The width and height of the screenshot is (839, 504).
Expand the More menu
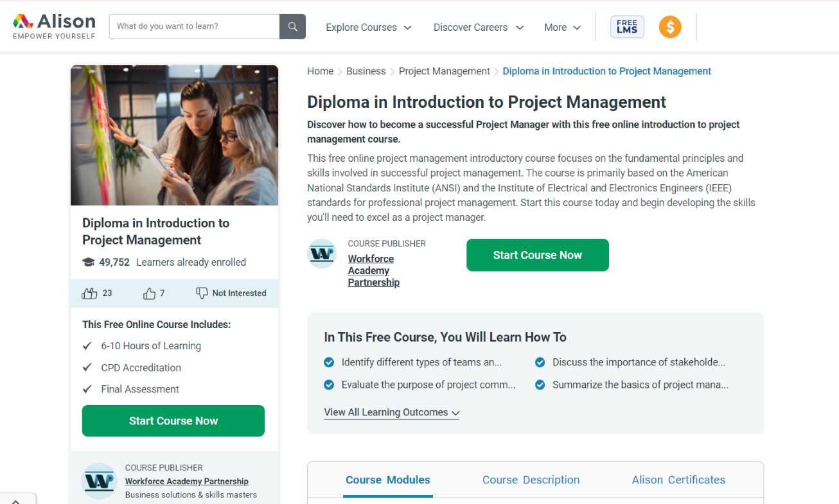tap(562, 28)
